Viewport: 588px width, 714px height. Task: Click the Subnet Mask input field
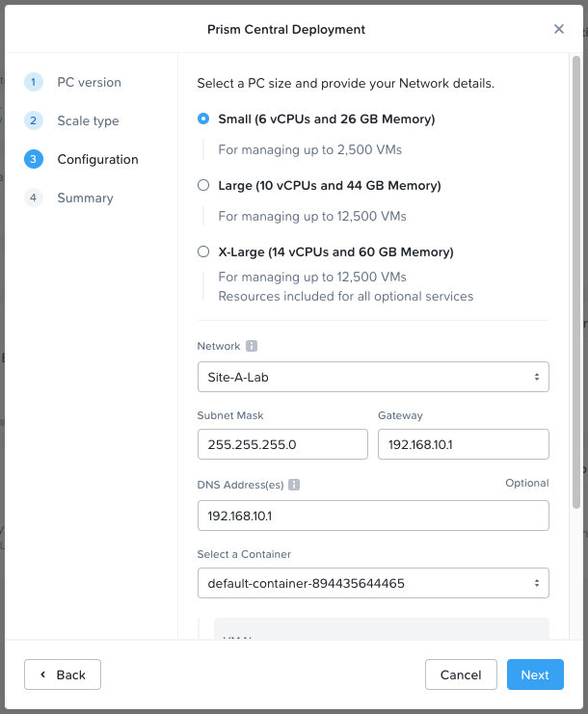click(x=282, y=444)
